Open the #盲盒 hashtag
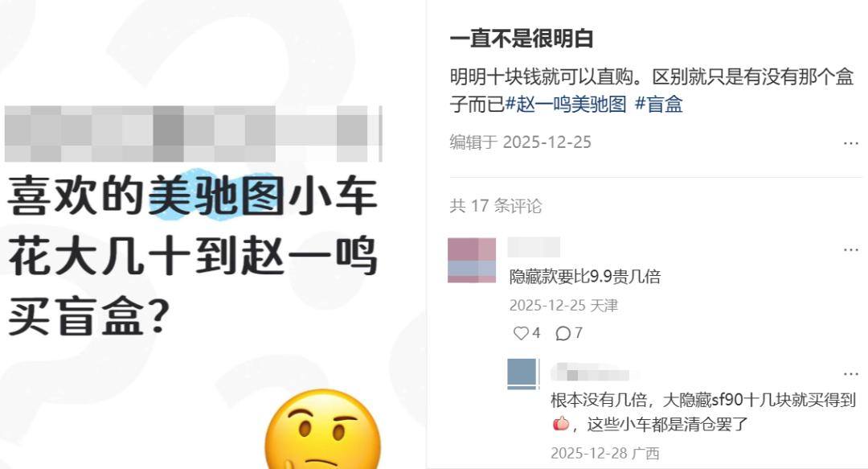This screenshot has height=469, width=868. pyautogui.click(x=658, y=105)
